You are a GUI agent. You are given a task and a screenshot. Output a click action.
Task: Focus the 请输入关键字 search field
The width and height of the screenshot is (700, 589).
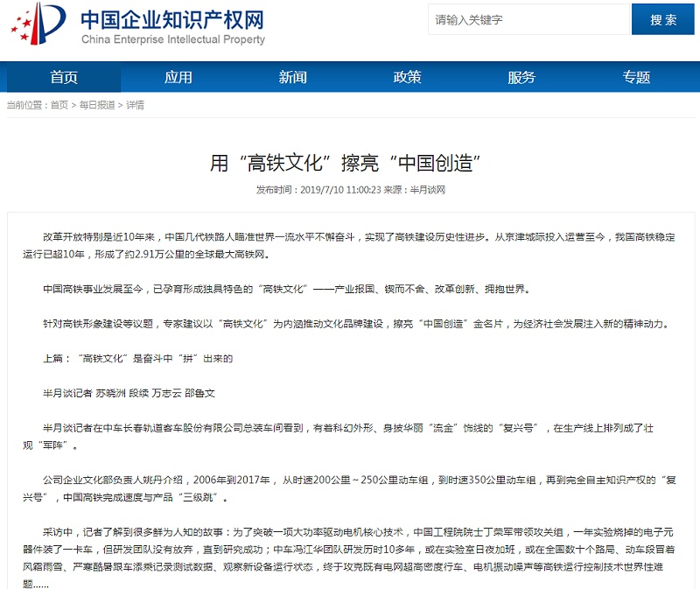pos(527,19)
